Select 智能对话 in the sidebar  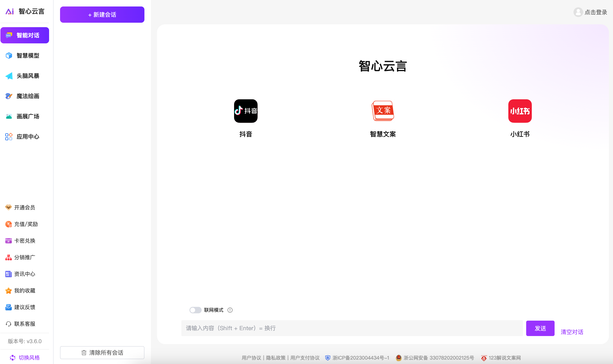(25, 35)
